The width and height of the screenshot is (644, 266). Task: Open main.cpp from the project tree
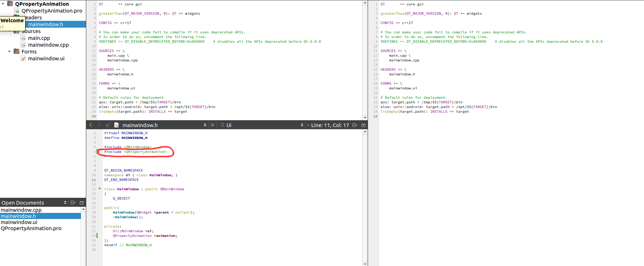[x=39, y=38]
